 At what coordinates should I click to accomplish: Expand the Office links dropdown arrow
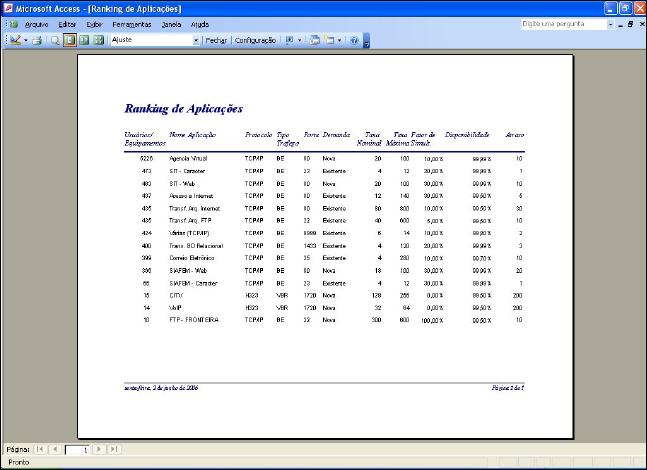300,40
